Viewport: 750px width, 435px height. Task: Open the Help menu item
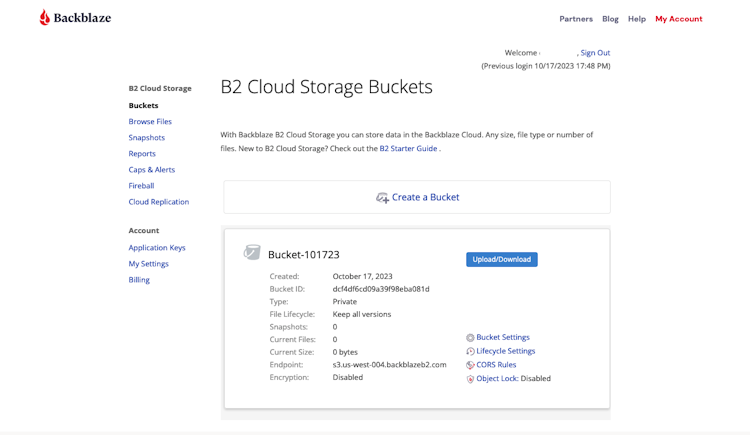click(637, 19)
